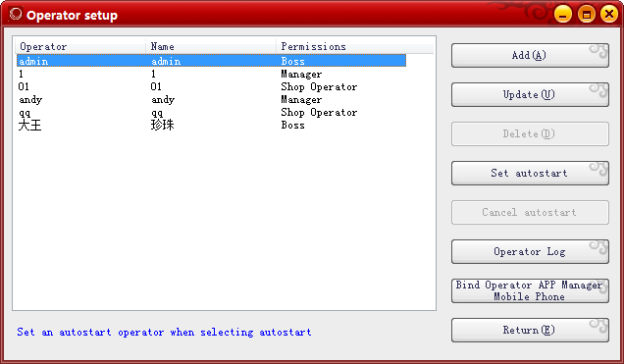Click Bind Operator APP Manager Mobile Phone
Screen dimensions: 624x364
coord(530,290)
